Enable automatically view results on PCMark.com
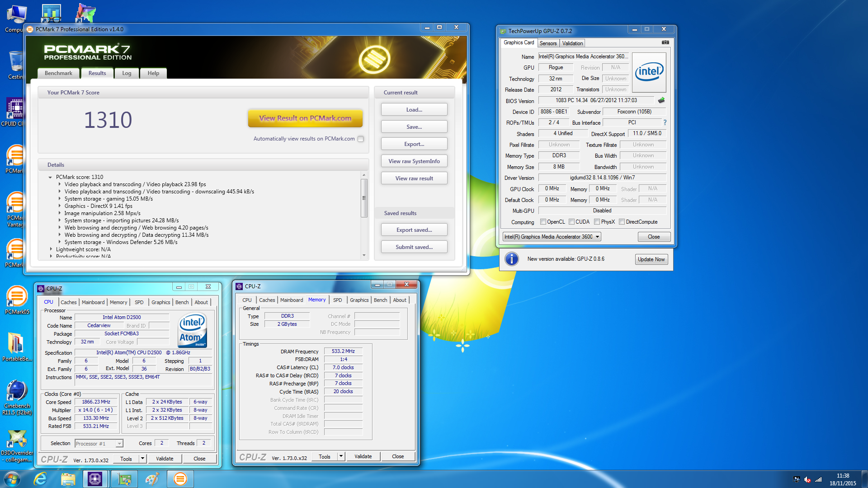Image resolution: width=868 pixels, height=488 pixels. tap(361, 139)
